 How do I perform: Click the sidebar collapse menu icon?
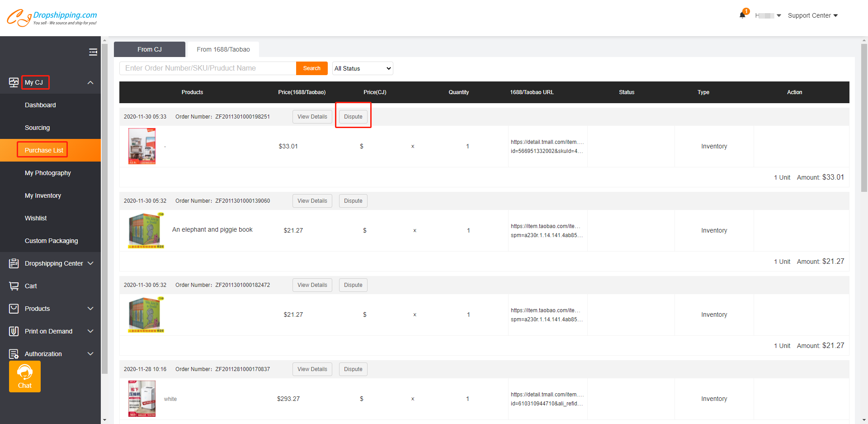point(93,52)
